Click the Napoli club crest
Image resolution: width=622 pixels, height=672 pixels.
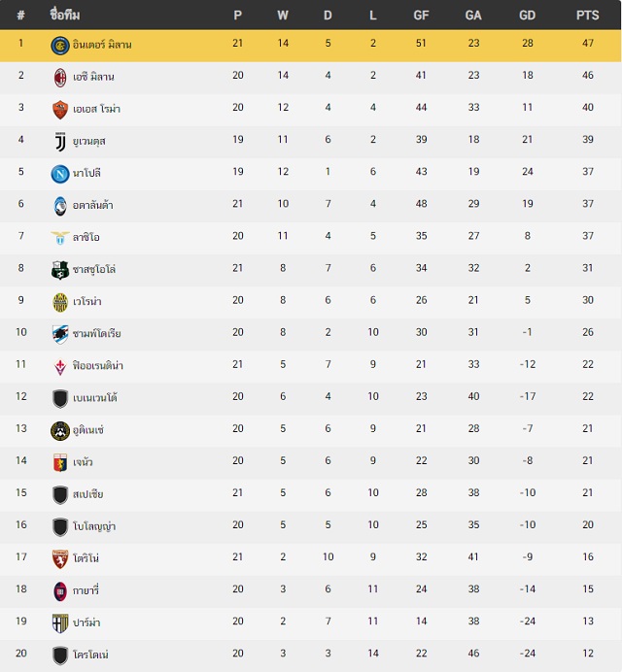click(x=60, y=174)
